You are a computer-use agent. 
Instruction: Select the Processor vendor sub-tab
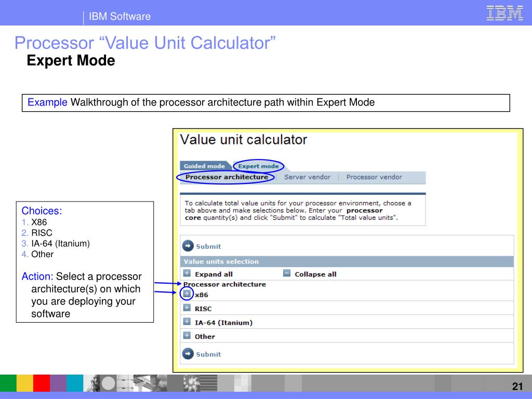374,177
